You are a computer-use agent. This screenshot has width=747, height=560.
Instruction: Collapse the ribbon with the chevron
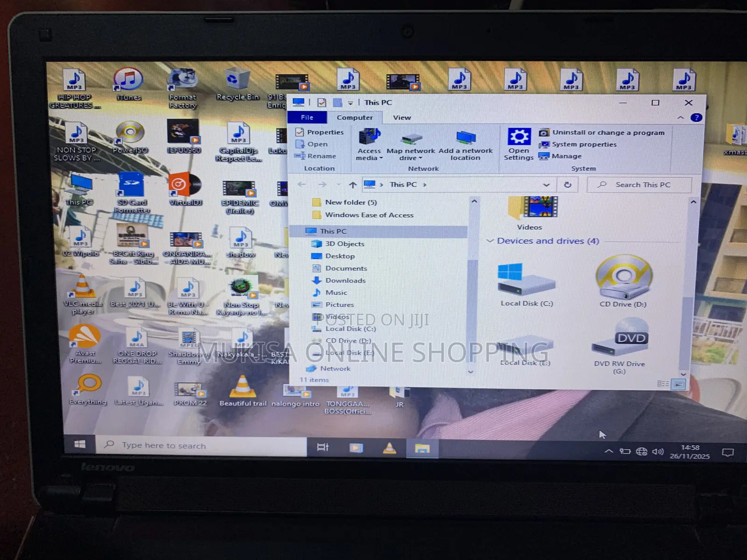click(x=681, y=118)
